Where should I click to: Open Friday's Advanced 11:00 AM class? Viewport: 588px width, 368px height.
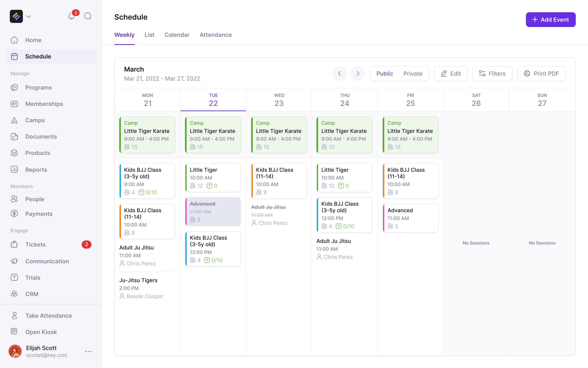pos(410,218)
